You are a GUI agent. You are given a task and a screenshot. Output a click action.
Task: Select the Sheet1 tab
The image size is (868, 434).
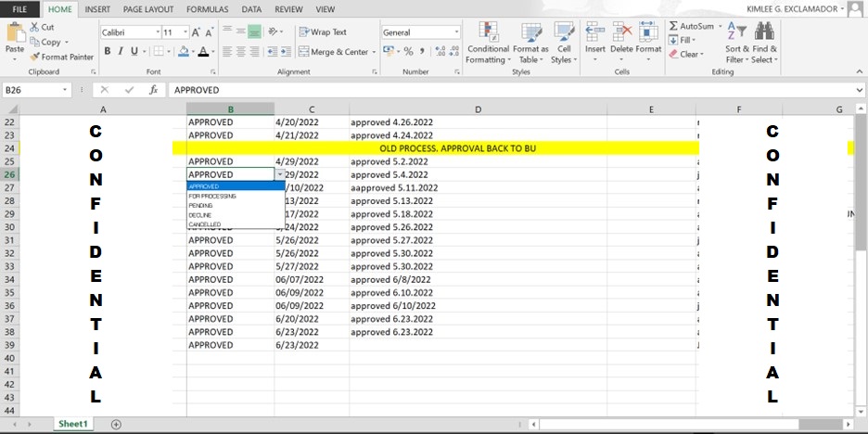[73, 424]
